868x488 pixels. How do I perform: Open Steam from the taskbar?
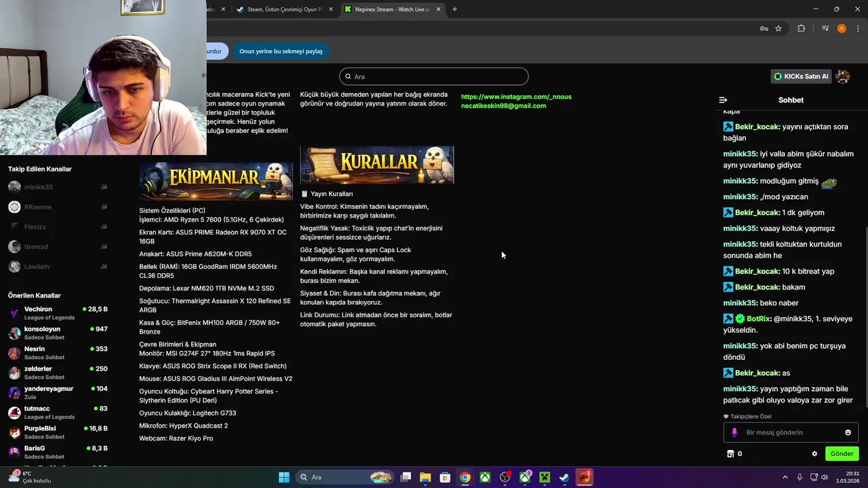564,477
